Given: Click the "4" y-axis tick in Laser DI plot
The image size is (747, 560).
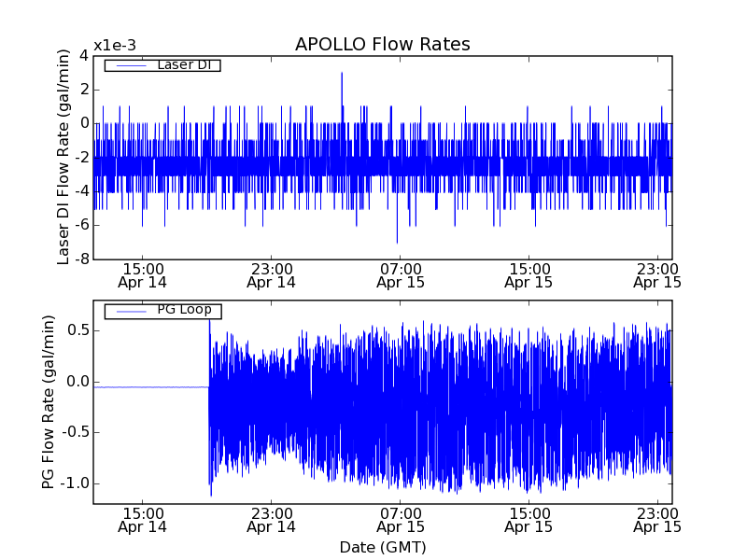Looking at the screenshot, I should [84, 56].
